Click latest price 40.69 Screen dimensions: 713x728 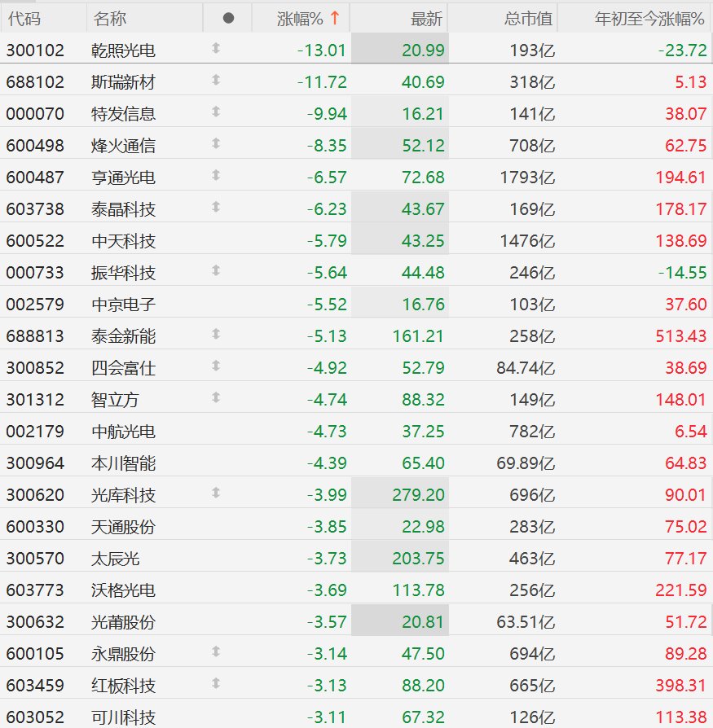423,82
